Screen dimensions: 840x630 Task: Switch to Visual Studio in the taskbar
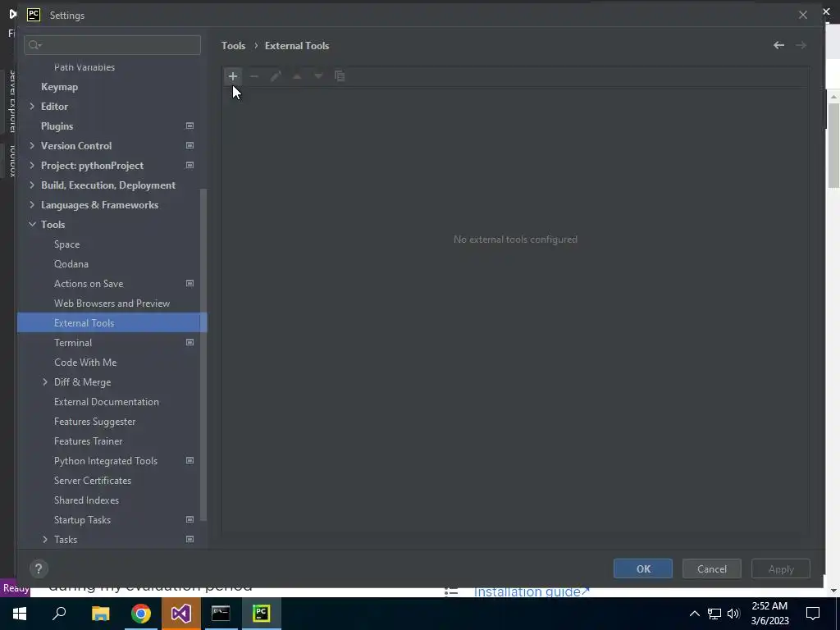181,614
